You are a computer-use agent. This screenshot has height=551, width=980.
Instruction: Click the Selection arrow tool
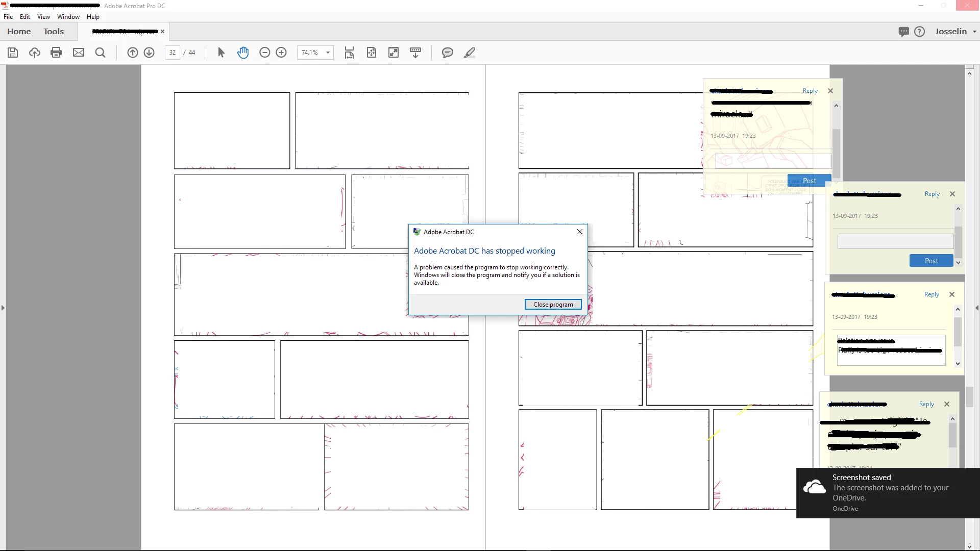tap(221, 53)
